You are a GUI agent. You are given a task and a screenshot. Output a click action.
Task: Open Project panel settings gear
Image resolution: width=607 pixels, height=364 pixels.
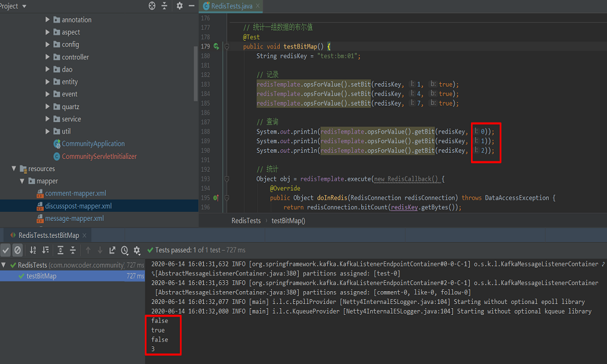coord(179,6)
